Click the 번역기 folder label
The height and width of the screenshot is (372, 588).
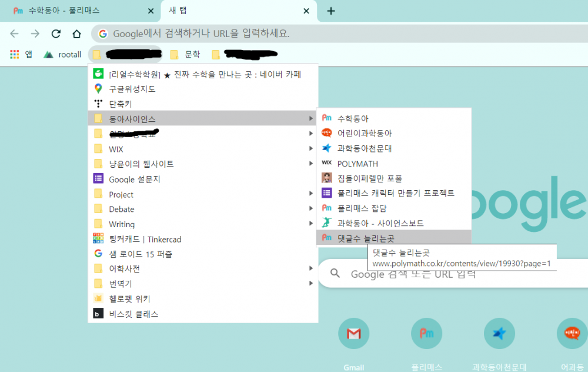tap(121, 284)
